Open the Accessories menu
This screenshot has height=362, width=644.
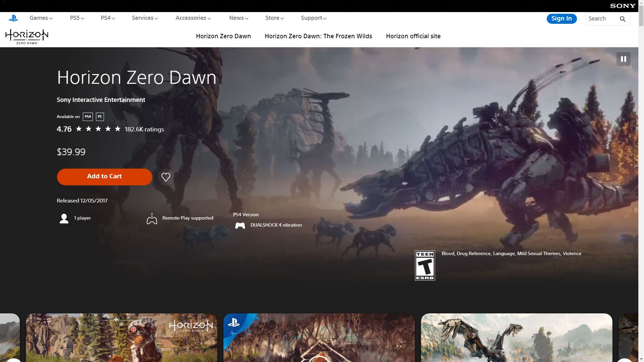click(x=193, y=18)
